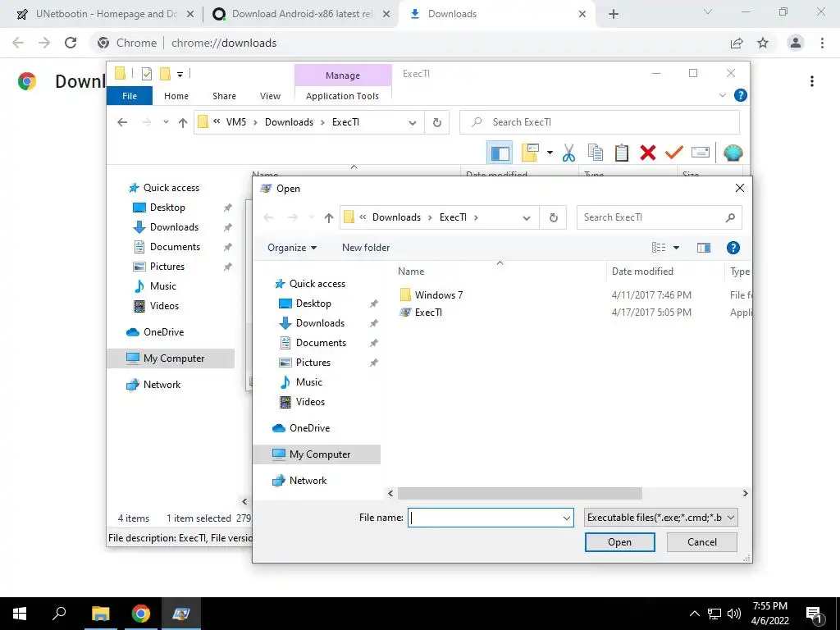The width and height of the screenshot is (840, 630).
Task: Click the Copy icon in Explorer toolbar
Action: pos(596,153)
